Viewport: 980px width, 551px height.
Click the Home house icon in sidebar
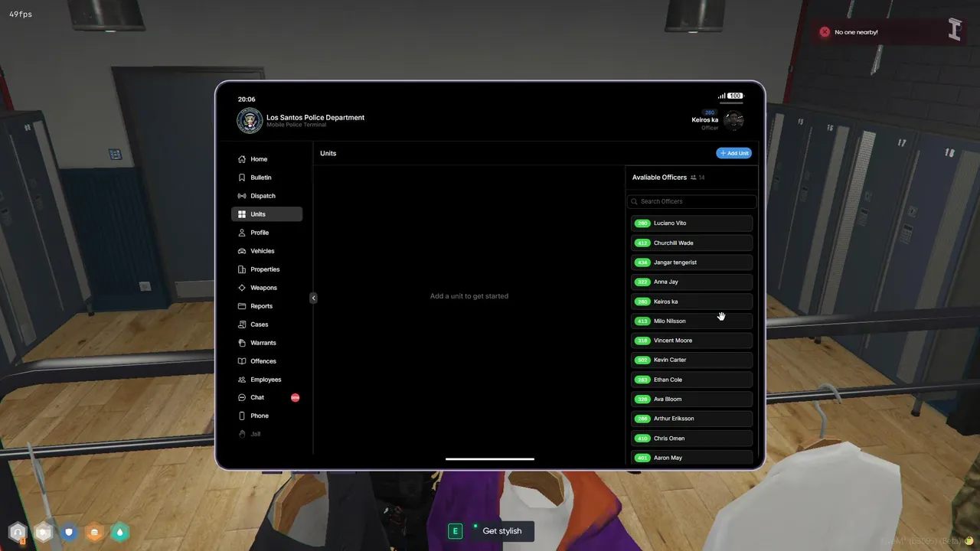pos(242,159)
